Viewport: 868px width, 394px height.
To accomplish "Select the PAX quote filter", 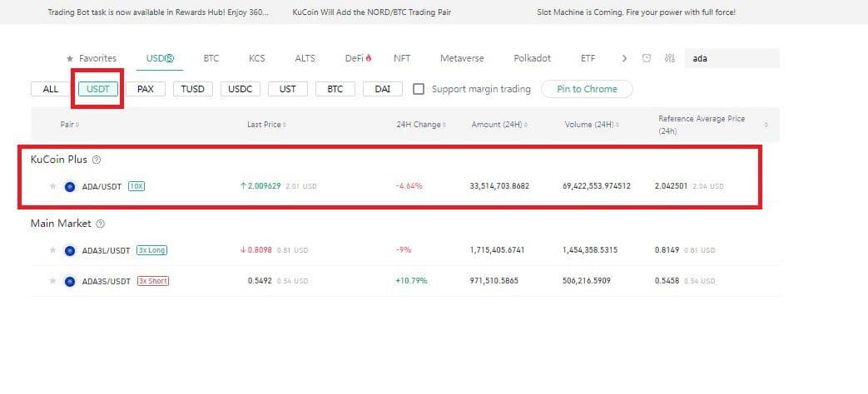I will (x=146, y=89).
